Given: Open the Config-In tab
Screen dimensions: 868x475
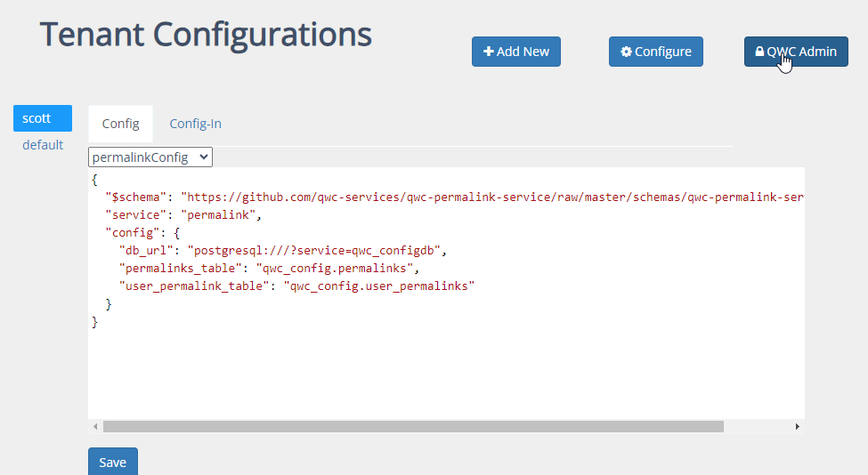Looking at the screenshot, I should pyautogui.click(x=195, y=124).
